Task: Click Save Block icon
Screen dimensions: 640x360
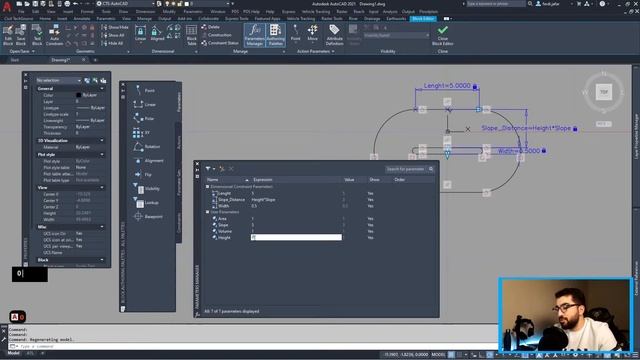Action: click(20, 35)
